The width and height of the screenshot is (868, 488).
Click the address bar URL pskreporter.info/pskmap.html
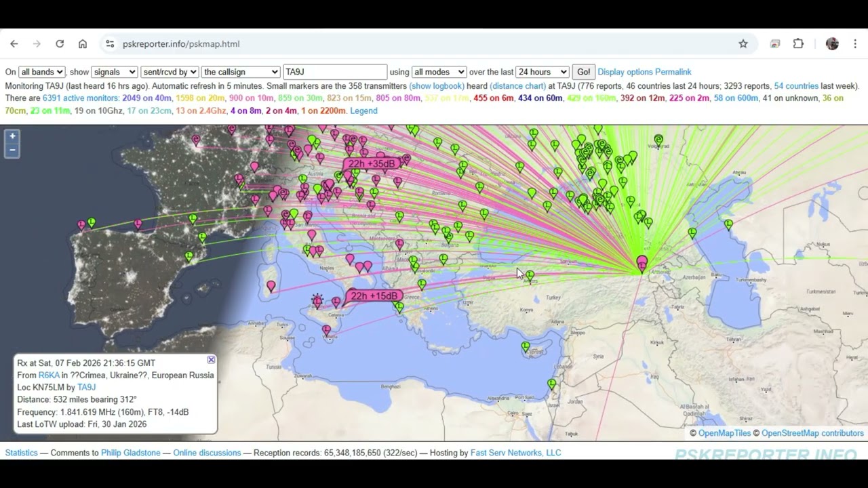coord(181,44)
